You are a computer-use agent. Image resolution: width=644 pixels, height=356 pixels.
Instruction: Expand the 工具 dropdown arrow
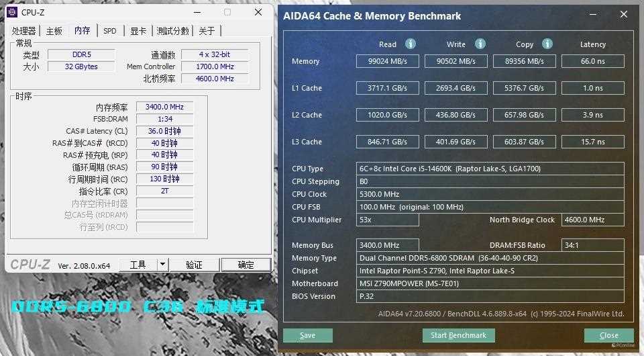tap(162, 265)
